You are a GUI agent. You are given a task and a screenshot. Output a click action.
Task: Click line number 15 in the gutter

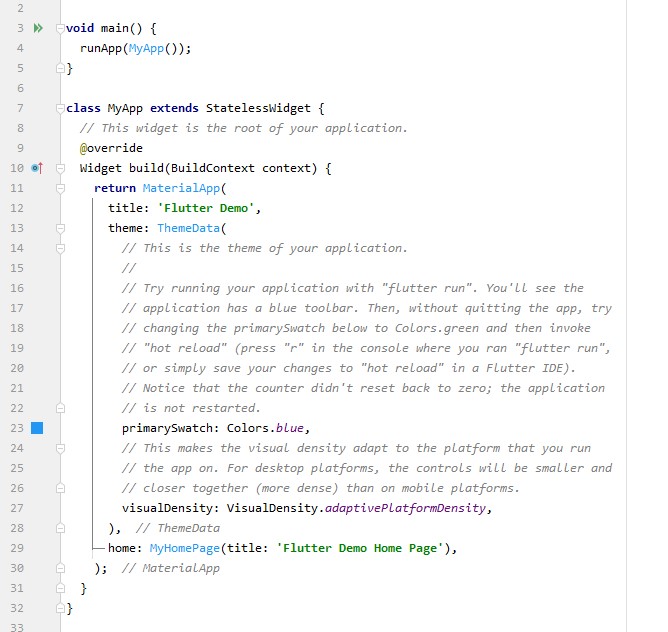coord(17,268)
